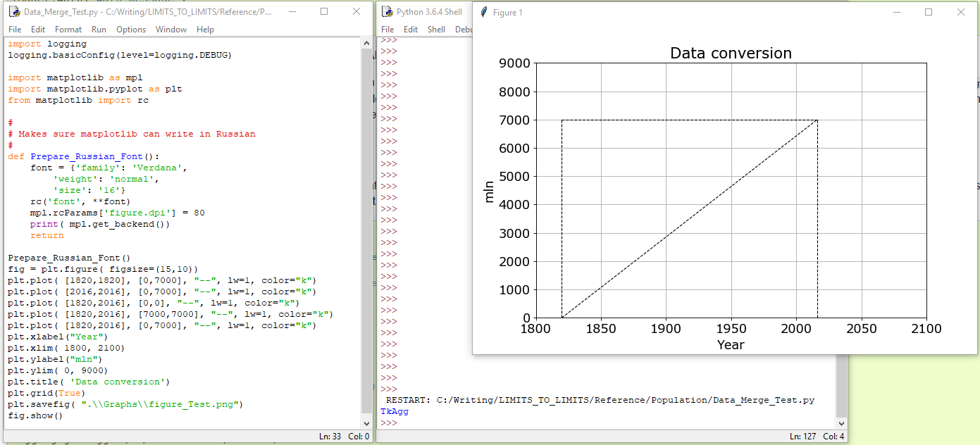Click the Figure 1 feather icon
The image size is (980, 445).
[x=483, y=13]
